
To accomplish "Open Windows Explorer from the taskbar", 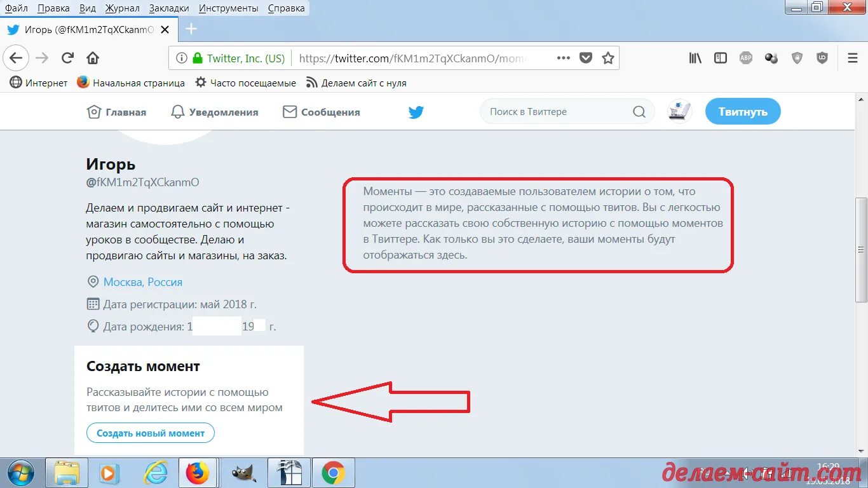I will [x=67, y=473].
